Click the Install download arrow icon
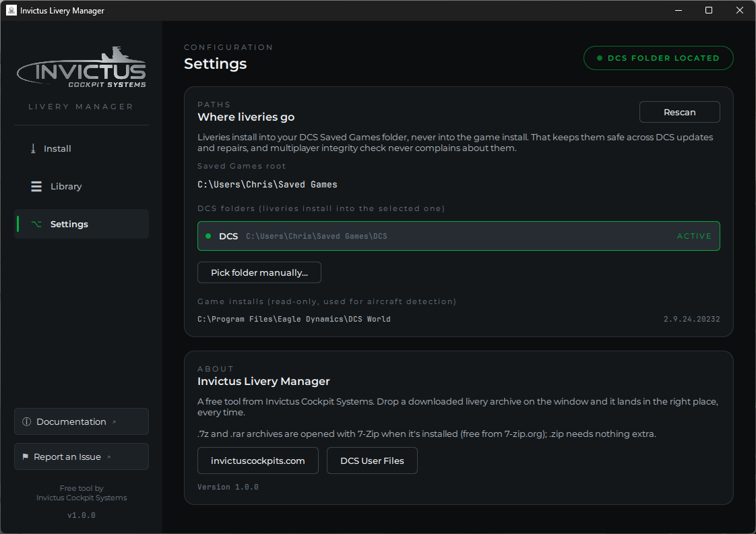The width and height of the screenshot is (756, 534). (x=33, y=148)
